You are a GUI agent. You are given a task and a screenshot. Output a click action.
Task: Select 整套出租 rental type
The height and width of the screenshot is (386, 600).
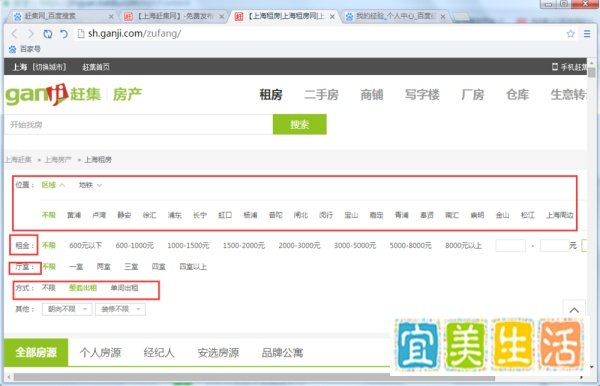pos(83,288)
